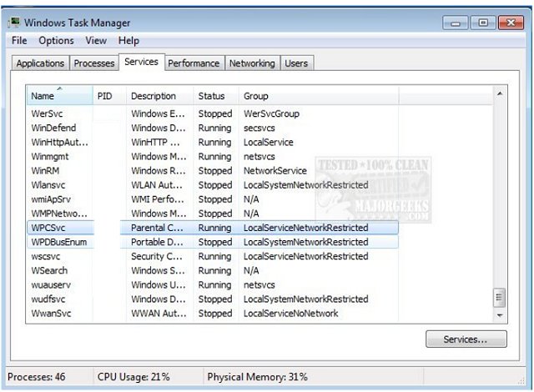Open the File menu
Image resolution: width=534 pixels, height=392 pixels.
(19, 41)
